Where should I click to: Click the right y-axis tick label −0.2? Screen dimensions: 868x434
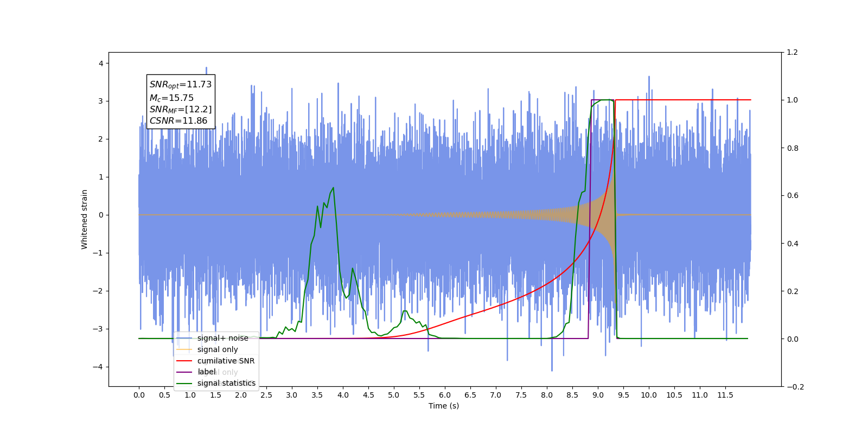795,387
